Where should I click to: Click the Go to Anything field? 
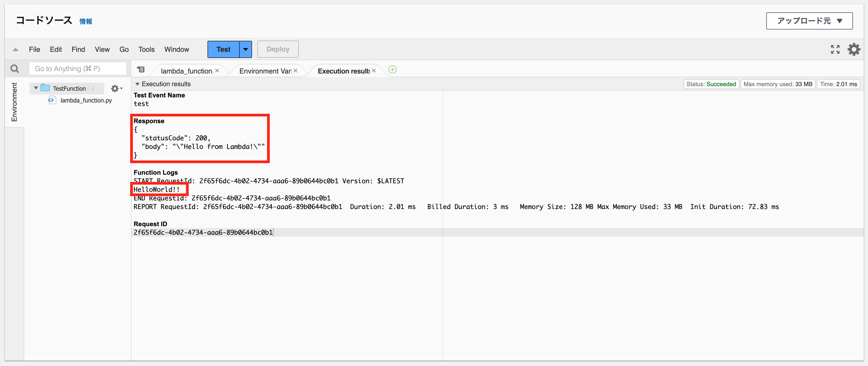tap(78, 69)
